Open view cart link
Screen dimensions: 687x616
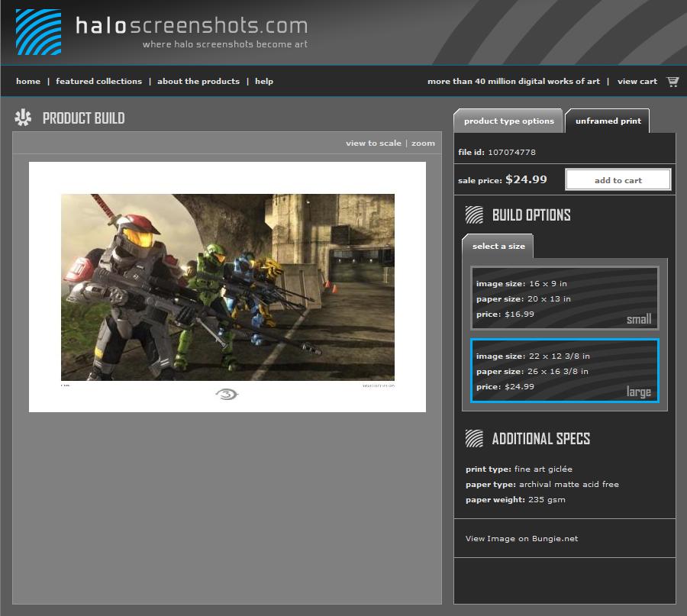click(x=637, y=81)
